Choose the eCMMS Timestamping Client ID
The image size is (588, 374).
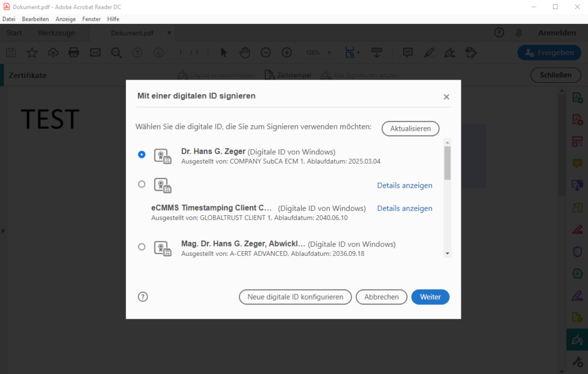click(142, 185)
